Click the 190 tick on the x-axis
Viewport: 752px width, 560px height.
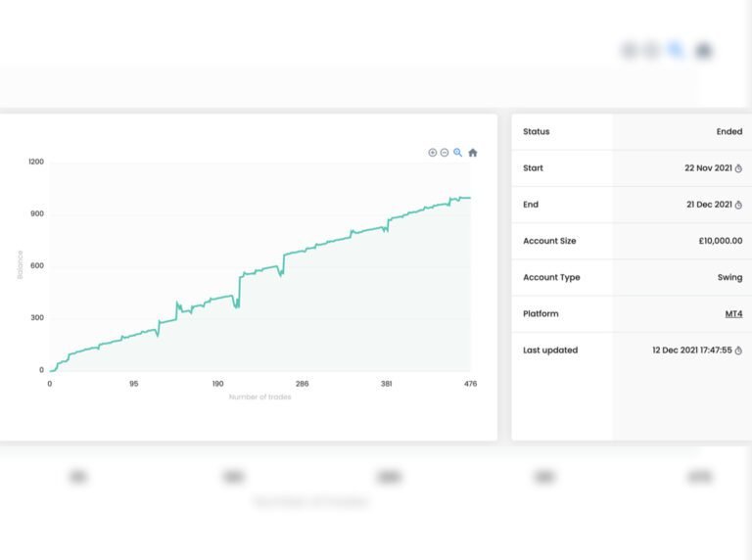tap(217, 384)
